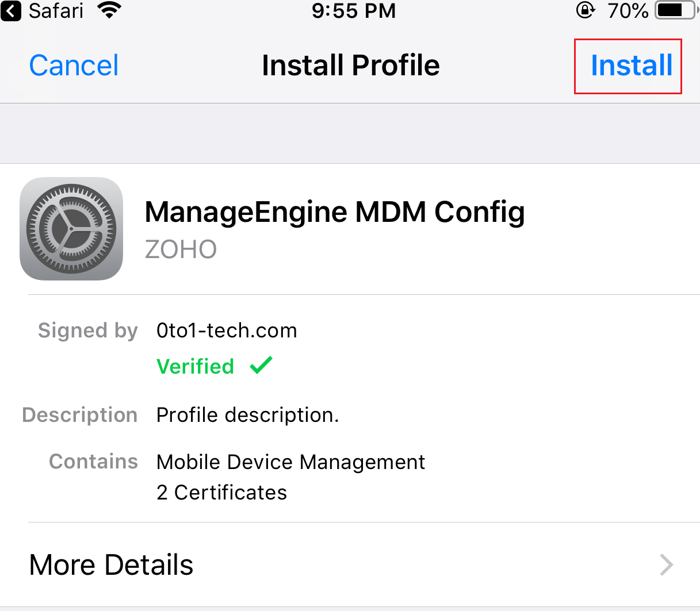Cancel the profile installation
700x611 pixels.
[73, 65]
